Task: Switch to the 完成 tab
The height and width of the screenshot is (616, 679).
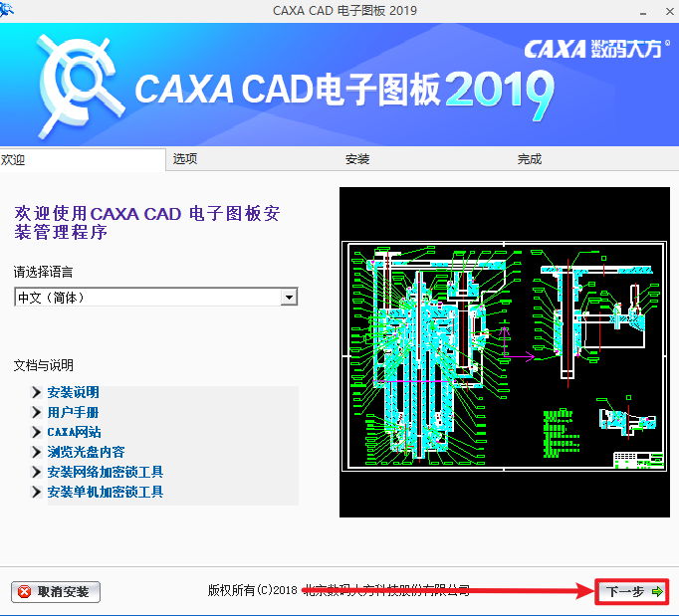Action: pyautogui.click(x=530, y=159)
